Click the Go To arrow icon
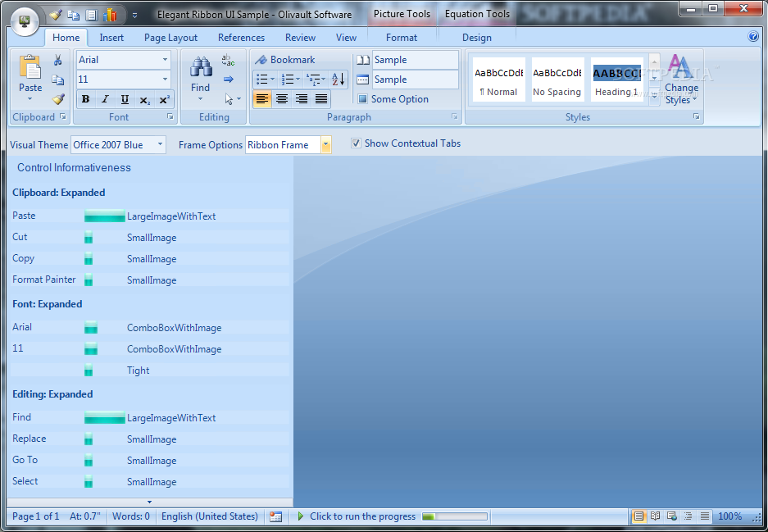This screenshot has width=768, height=532. 228,80
